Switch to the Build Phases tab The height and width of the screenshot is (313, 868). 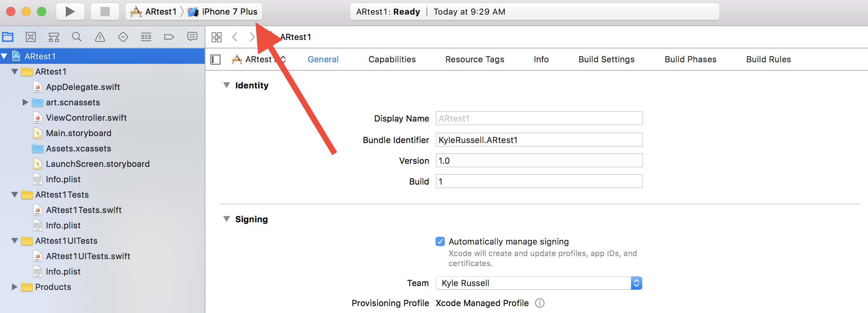coord(690,59)
